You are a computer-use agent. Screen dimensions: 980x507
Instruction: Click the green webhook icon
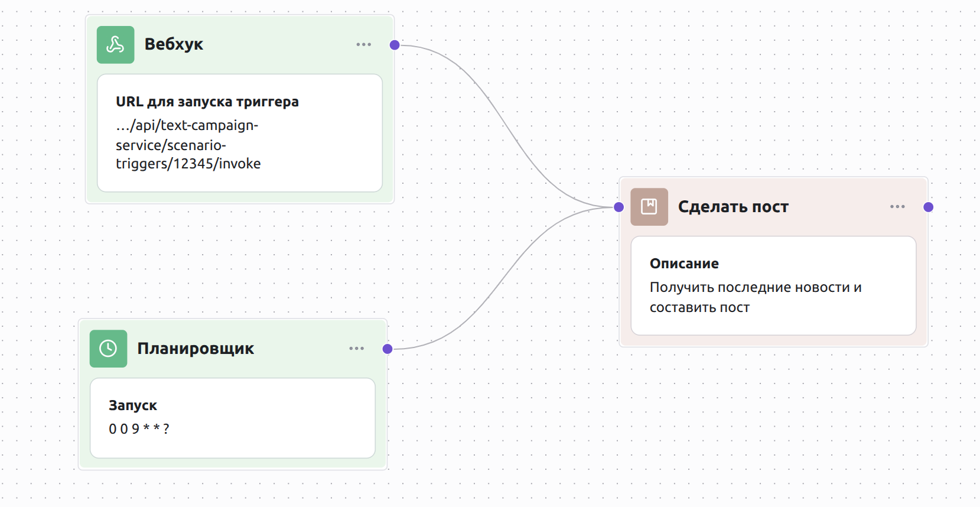115,45
